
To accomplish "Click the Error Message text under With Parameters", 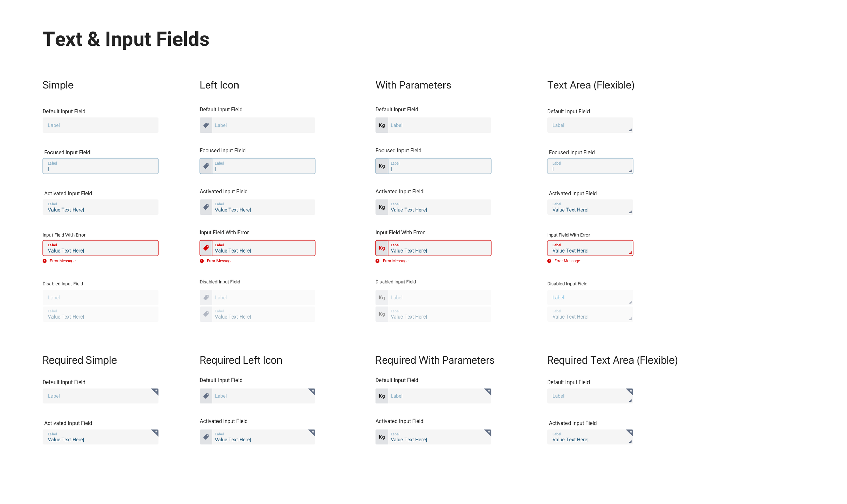I will pyautogui.click(x=396, y=261).
